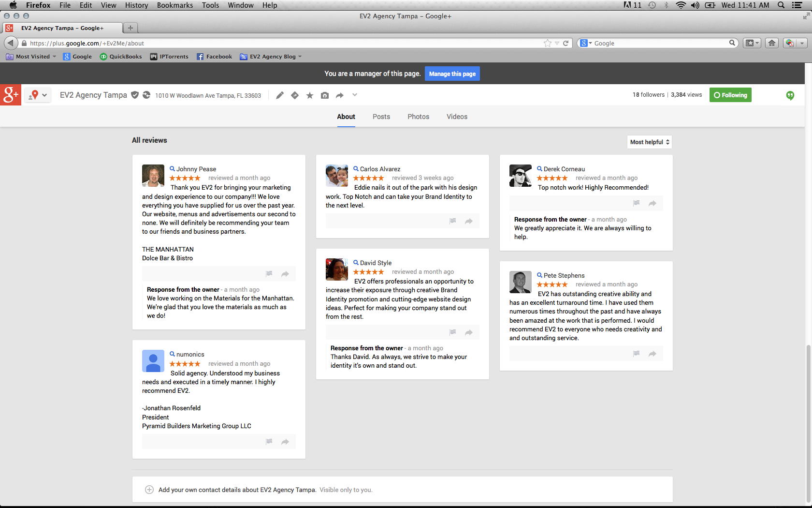The width and height of the screenshot is (812, 508).
Task: Click the star review icon in header
Action: 310,95
